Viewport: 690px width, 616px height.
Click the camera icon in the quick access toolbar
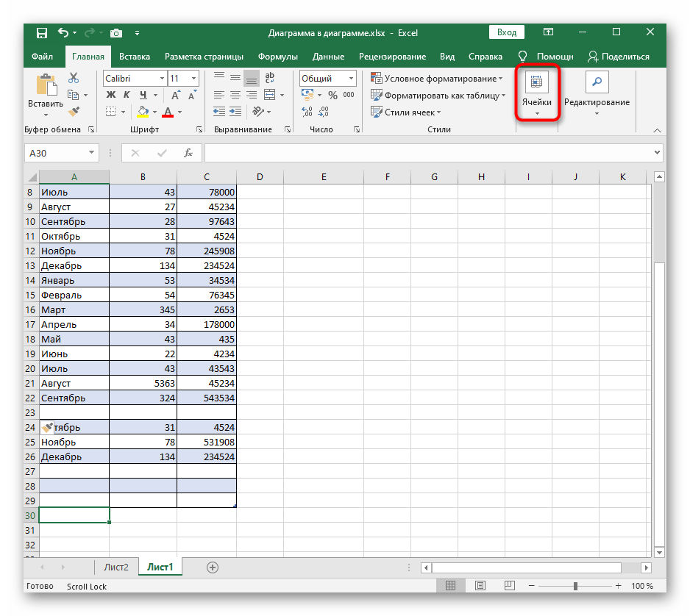(116, 33)
